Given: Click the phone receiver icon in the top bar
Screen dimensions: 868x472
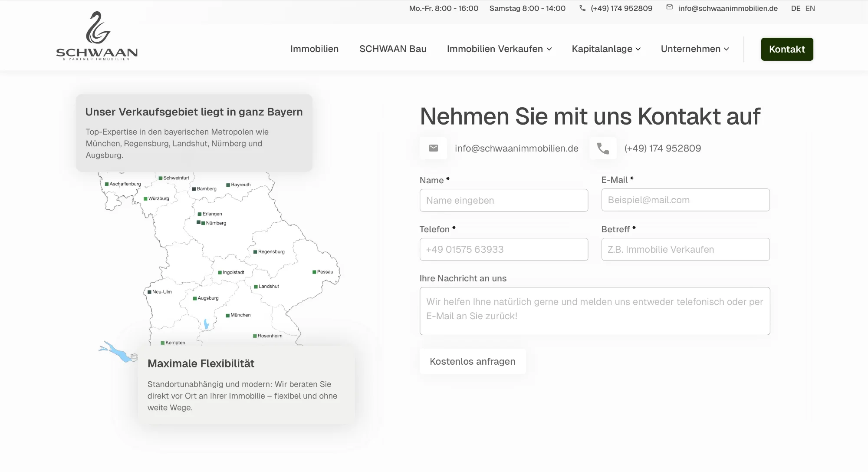Looking at the screenshot, I should [582, 8].
